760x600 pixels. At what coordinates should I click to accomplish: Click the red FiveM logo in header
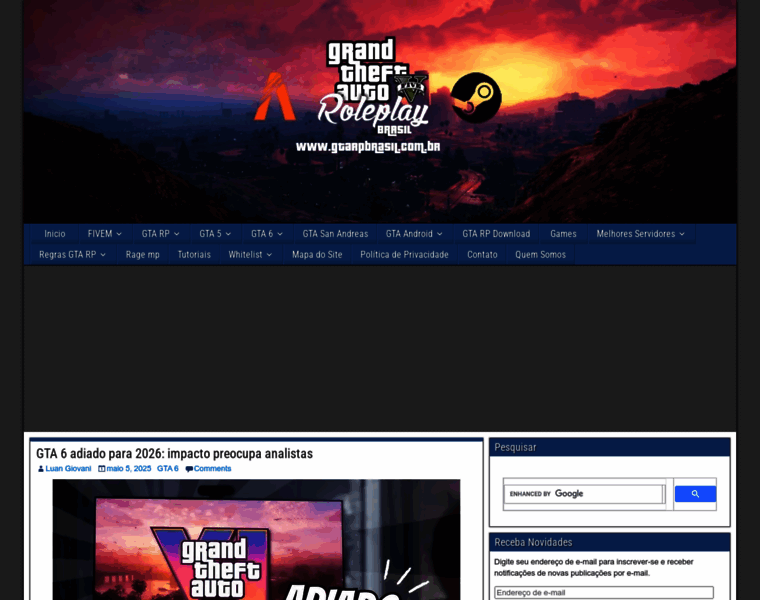tap(275, 97)
